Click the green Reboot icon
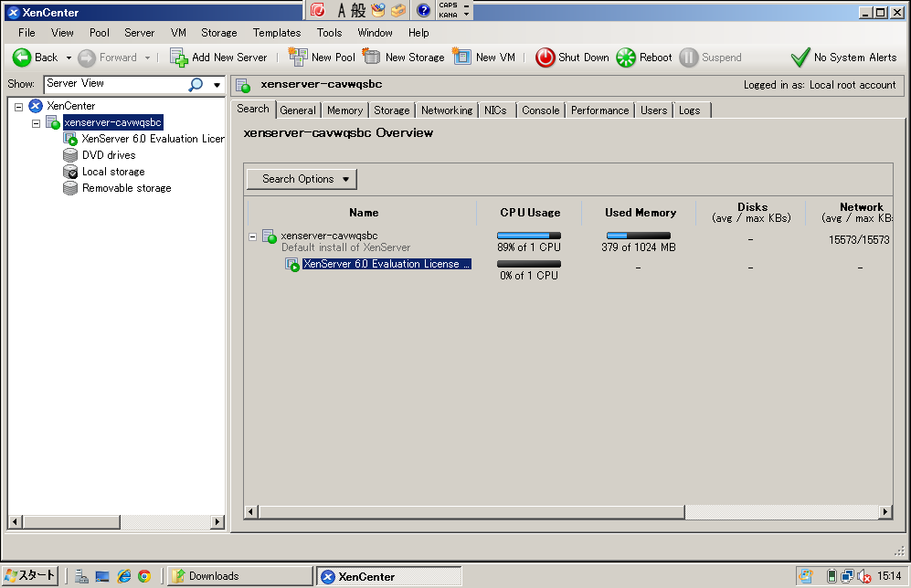This screenshot has width=911, height=588. point(626,58)
